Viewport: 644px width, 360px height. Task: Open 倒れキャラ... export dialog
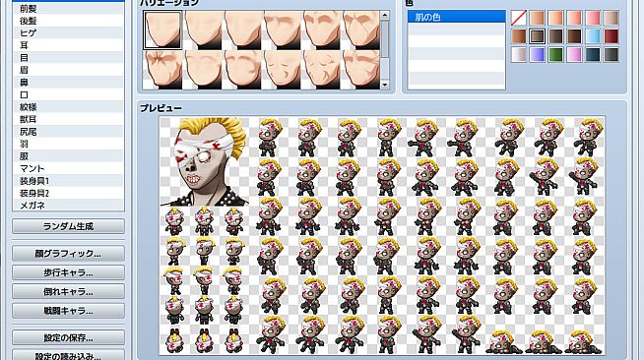[x=68, y=291]
